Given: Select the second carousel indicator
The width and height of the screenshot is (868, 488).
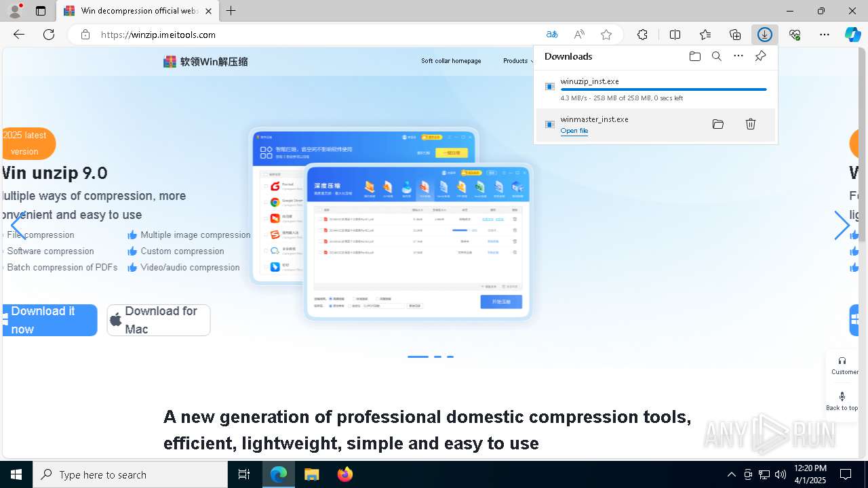Looking at the screenshot, I should pyautogui.click(x=437, y=357).
